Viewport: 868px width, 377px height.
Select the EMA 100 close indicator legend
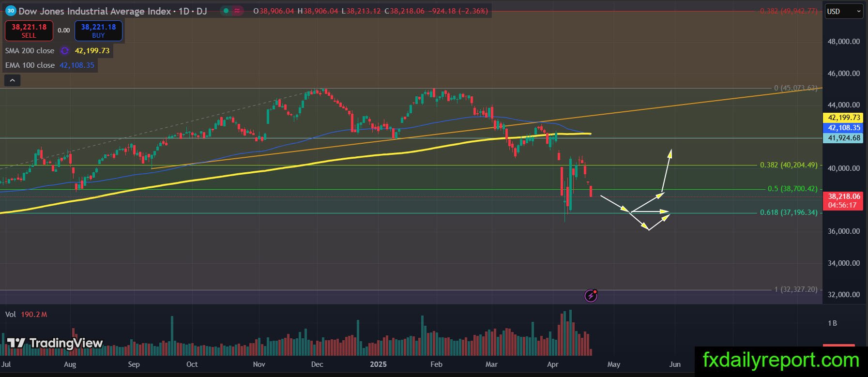coord(30,65)
